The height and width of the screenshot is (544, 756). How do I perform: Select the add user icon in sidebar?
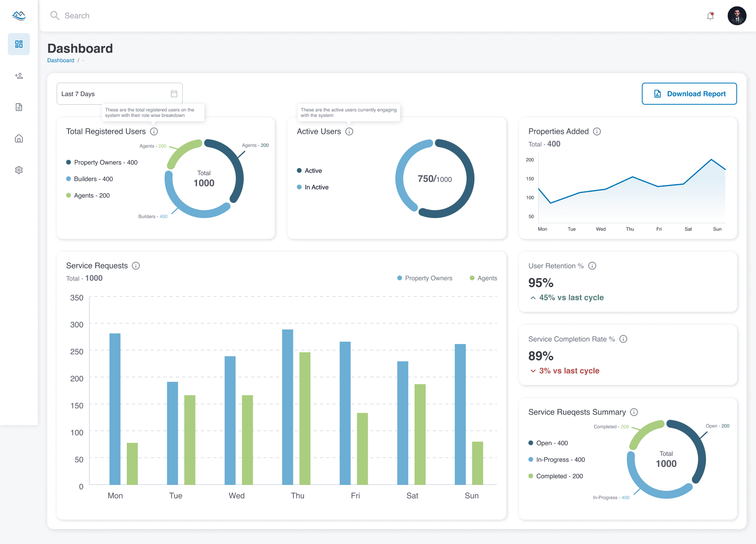(19, 76)
